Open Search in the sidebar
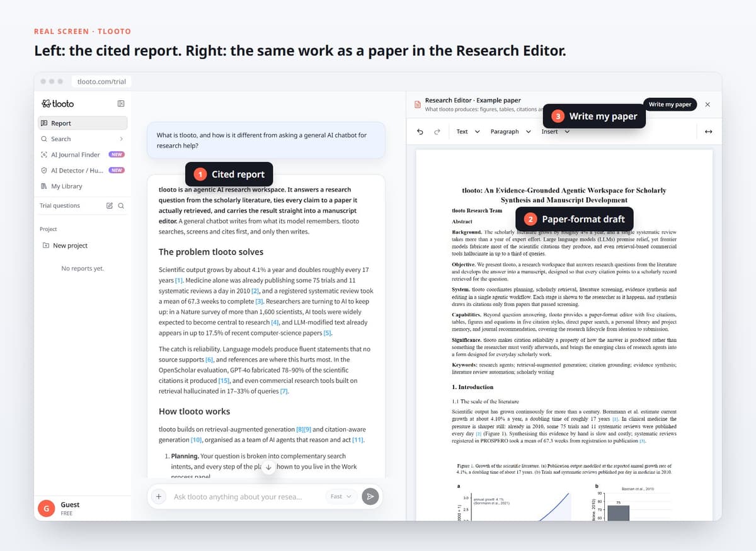Viewport: 756px width, 551px height. [x=83, y=139]
